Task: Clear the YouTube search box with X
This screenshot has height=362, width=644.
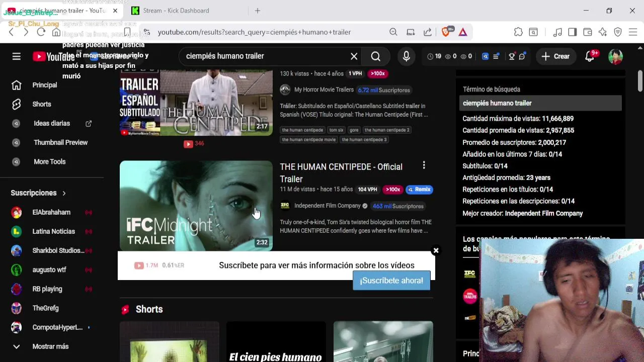Action: point(354,56)
